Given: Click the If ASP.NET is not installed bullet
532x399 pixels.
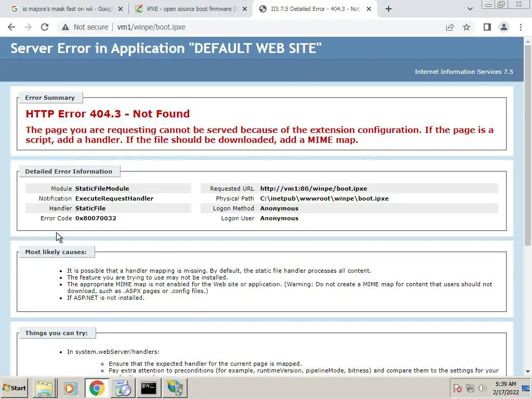Looking at the screenshot, I should pyautogui.click(x=105, y=298).
